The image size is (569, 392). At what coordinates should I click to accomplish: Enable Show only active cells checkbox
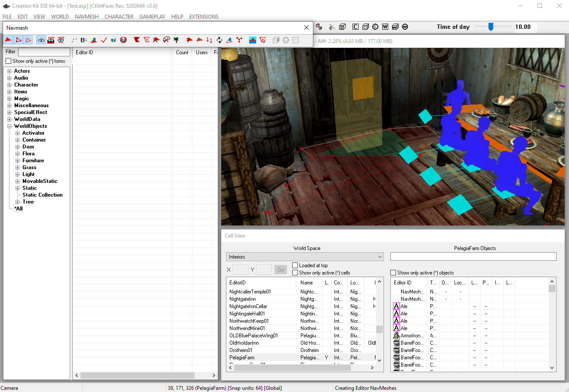pyautogui.click(x=295, y=273)
